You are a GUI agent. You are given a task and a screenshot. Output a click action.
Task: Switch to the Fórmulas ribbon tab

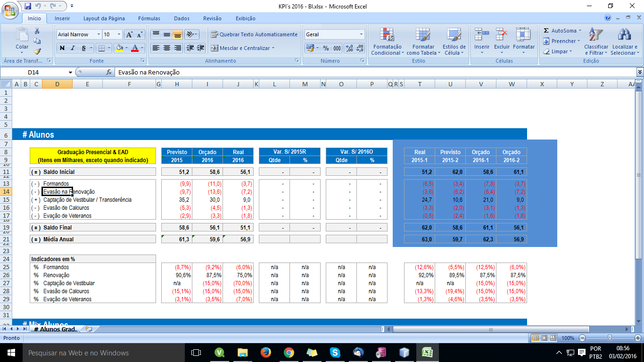[x=149, y=18]
